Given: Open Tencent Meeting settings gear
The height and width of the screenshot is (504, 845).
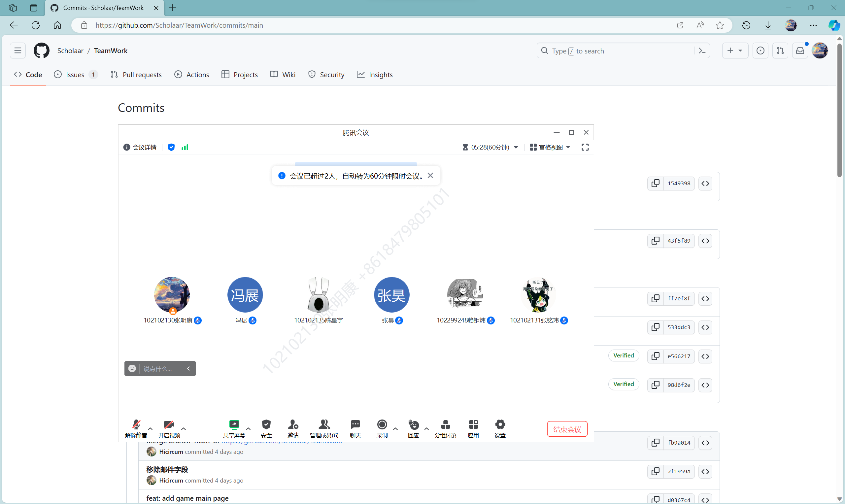Looking at the screenshot, I should point(500,428).
